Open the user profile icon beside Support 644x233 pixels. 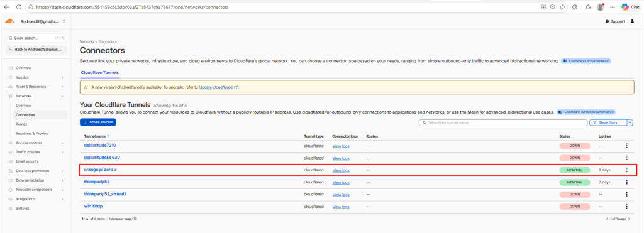click(632, 21)
